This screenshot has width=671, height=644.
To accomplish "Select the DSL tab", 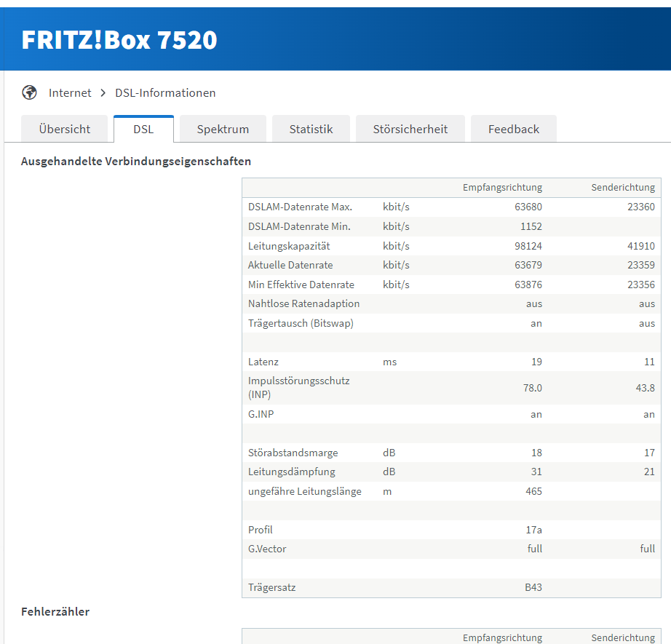I will point(143,129).
